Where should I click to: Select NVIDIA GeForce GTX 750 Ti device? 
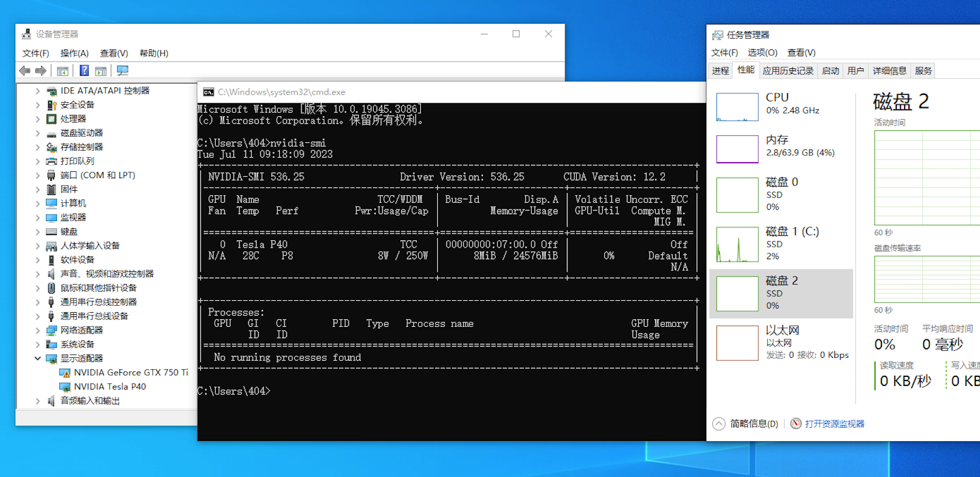click(x=130, y=373)
